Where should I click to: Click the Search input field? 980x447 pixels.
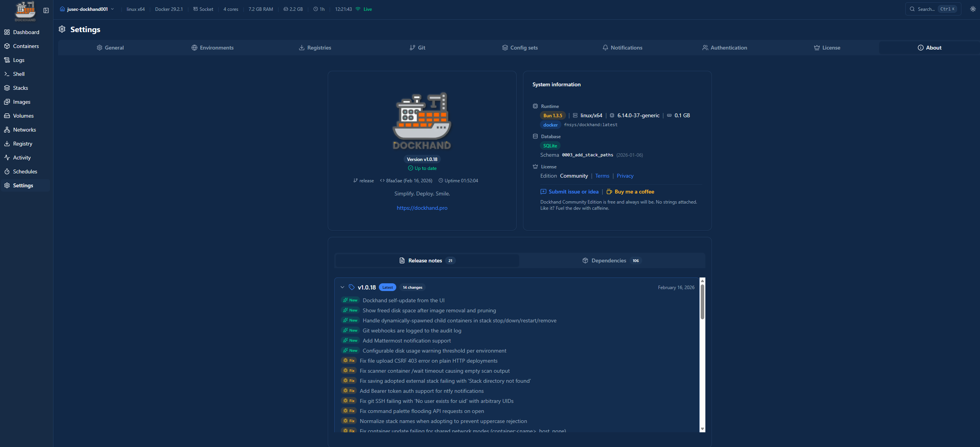coord(926,9)
